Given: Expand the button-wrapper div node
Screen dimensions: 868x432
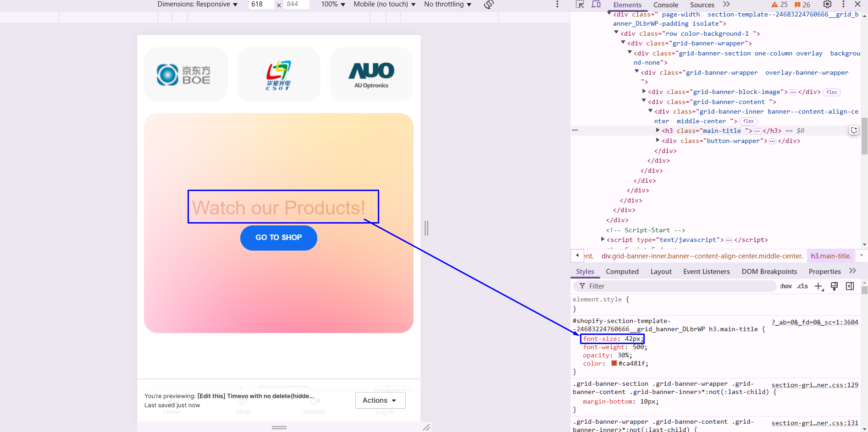Looking at the screenshot, I should point(658,141).
